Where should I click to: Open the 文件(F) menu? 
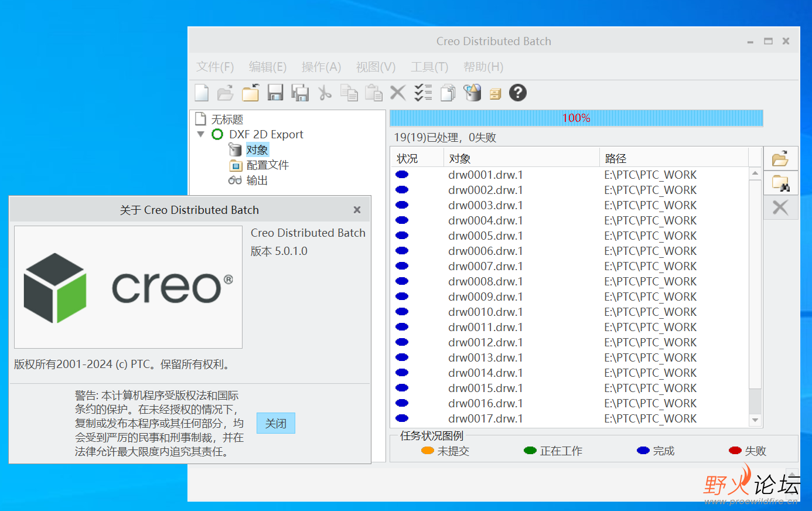tap(215, 67)
